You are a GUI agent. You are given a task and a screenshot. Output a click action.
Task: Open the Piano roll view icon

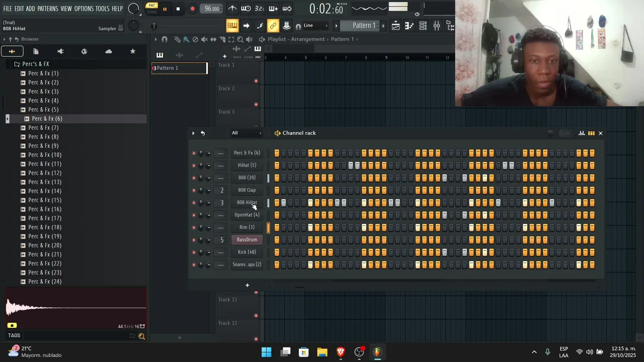pos(410,26)
